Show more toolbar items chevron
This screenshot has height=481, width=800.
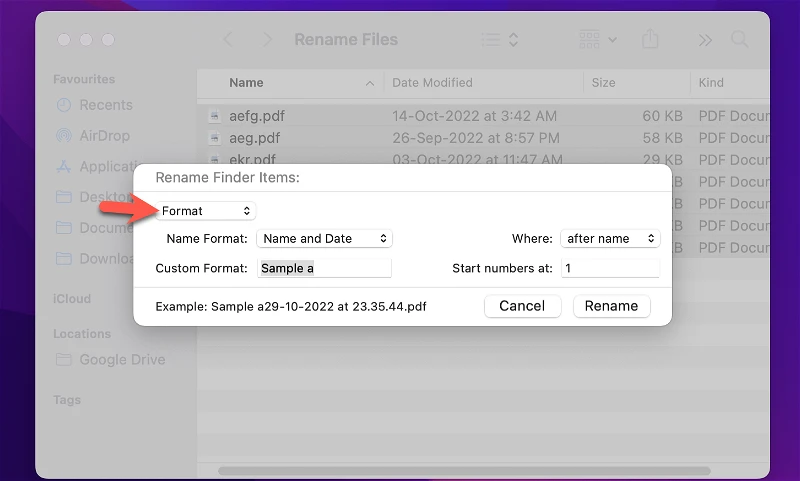coord(705,40)
